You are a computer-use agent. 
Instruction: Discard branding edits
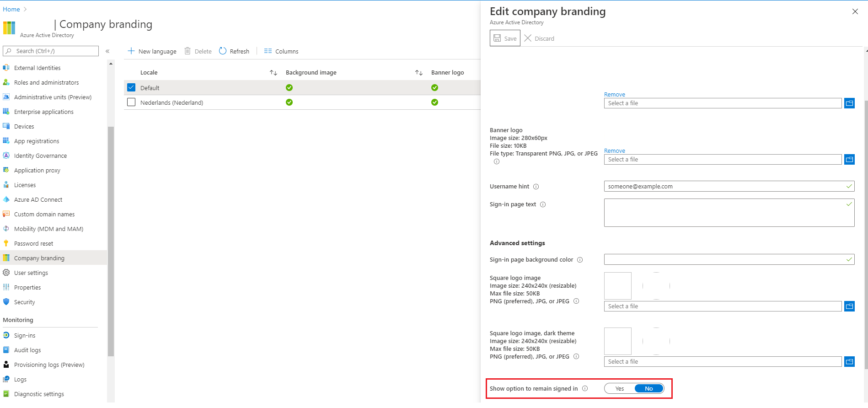click(539, 38)
